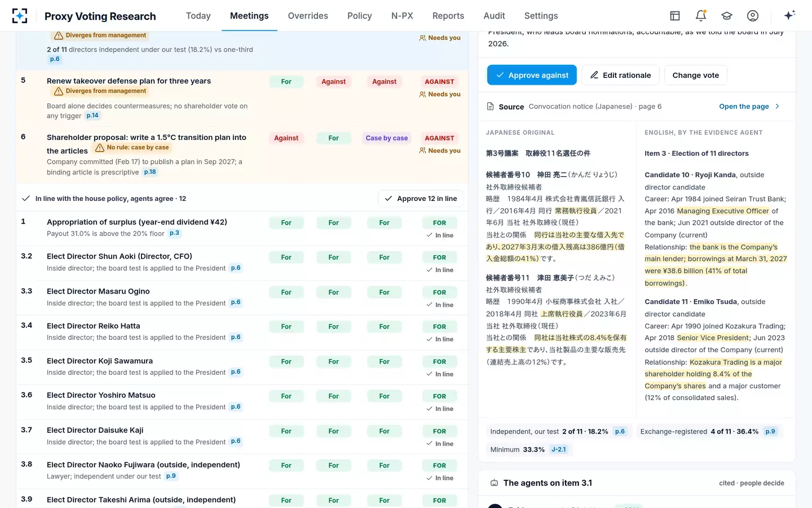Click Approve against button
The height and width of the screenshot is (508, 812).
pyautogui.click(x=532, y=75)
